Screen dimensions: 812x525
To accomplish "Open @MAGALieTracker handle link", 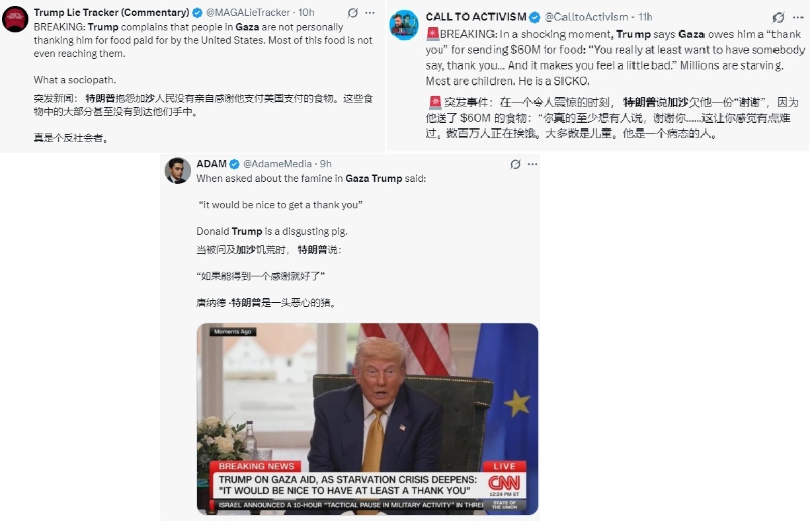I will click(x=249, y=13).
